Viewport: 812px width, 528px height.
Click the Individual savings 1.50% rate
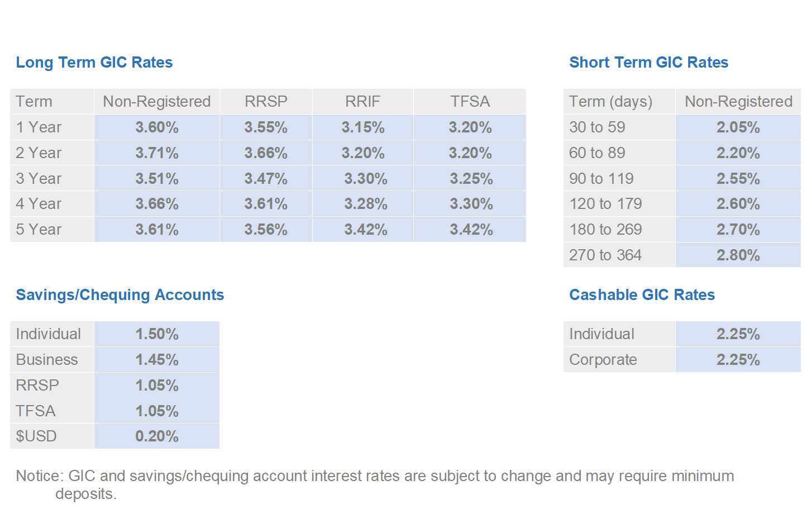click(x=157, y=334)
